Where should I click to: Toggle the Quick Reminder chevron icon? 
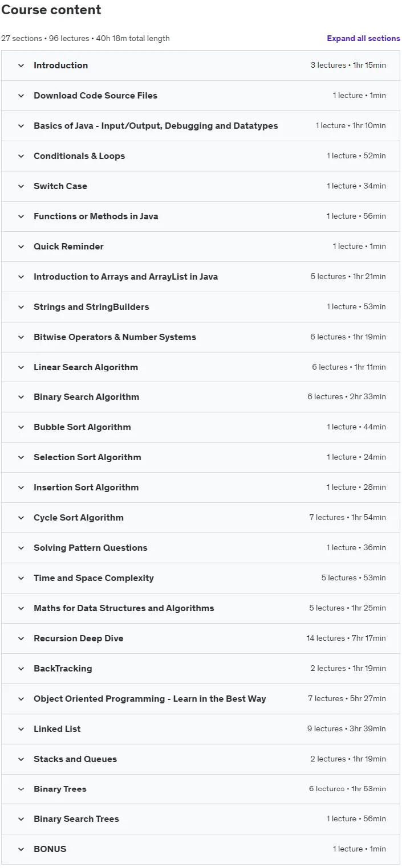click(21, 247)
